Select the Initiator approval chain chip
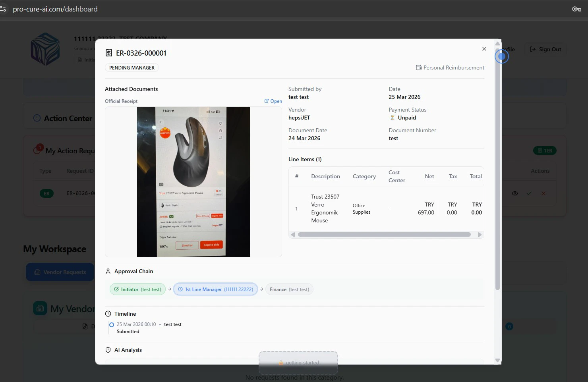Viewport: 588px width, 382px height. [137, 289]
